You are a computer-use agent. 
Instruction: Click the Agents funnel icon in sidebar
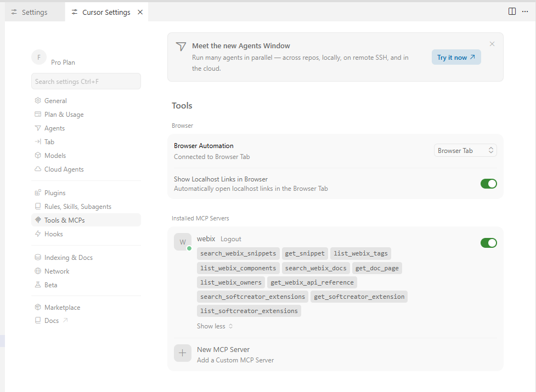[38, 128]
